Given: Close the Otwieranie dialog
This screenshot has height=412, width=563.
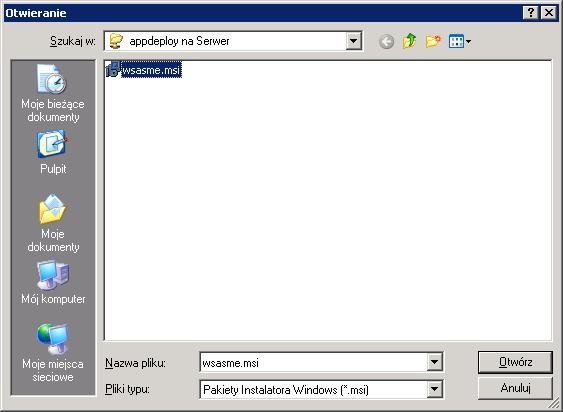Looking at the screenshot, I should pyautogui.click(x=549, y=13).
